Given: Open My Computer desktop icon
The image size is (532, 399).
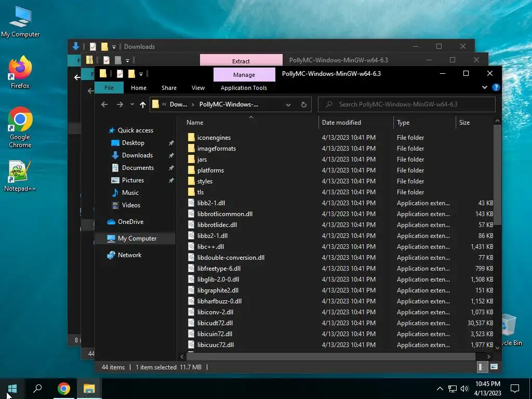Looking at the screenshot, I should point(20,22).
